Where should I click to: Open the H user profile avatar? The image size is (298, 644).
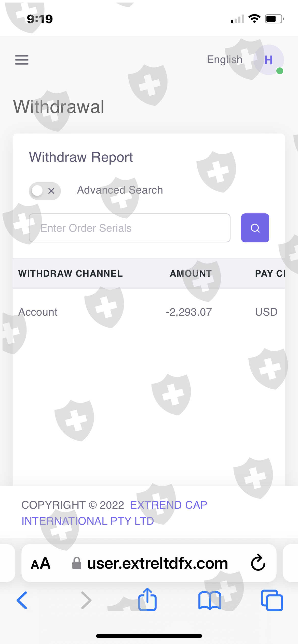[x=269, y=60]
